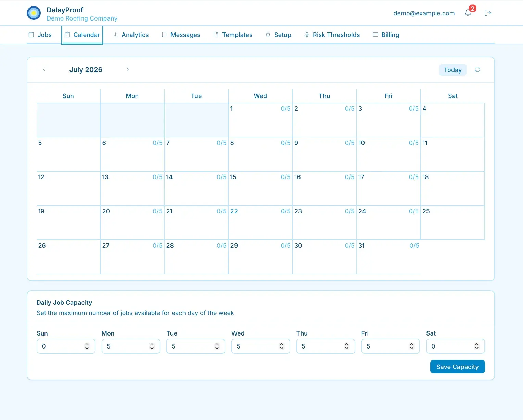This screenshot has width=523, height=420.
Task: Focus the Wed capacity input field
Action: pos(260,346)
